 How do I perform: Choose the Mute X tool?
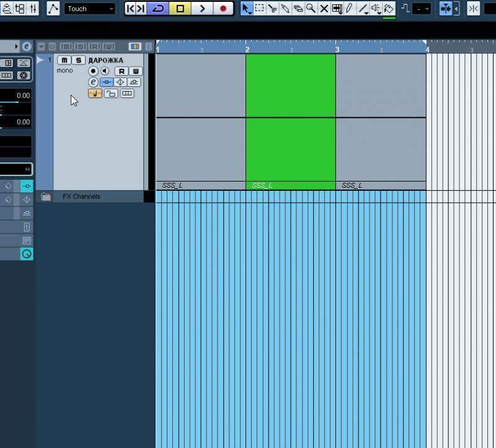pyautogui.click(x=324, y=9)
